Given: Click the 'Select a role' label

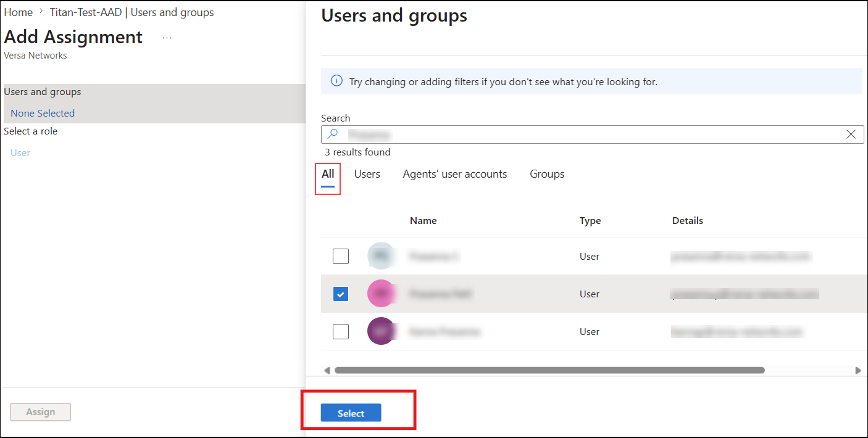Looking at the screenshot, I should point(31,131).
